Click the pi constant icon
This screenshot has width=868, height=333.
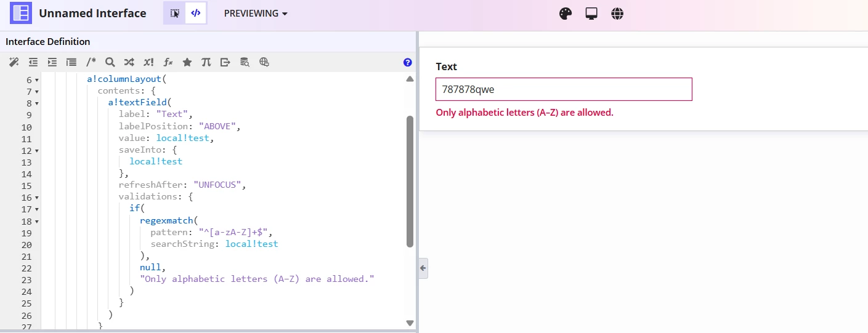pos(206,62)
